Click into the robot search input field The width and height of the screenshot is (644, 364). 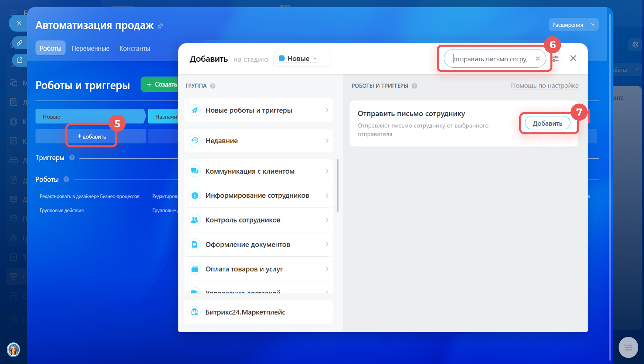pyautogui.click(x=490, y=59)
